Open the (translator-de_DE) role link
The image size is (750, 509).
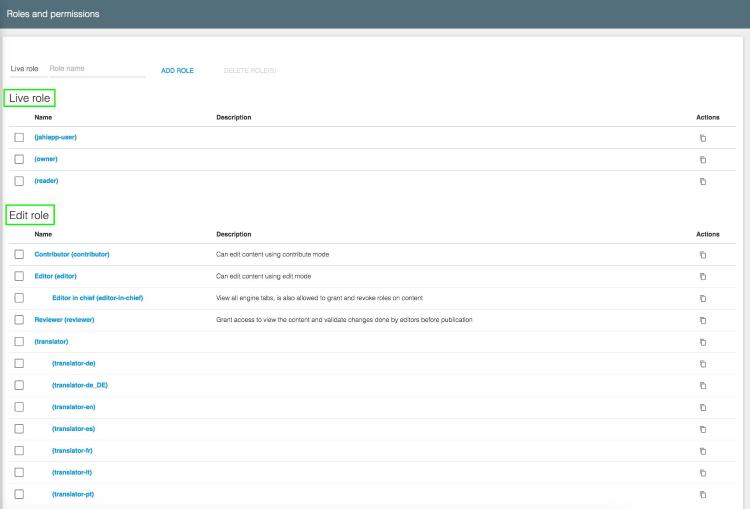tap(80, 385)
